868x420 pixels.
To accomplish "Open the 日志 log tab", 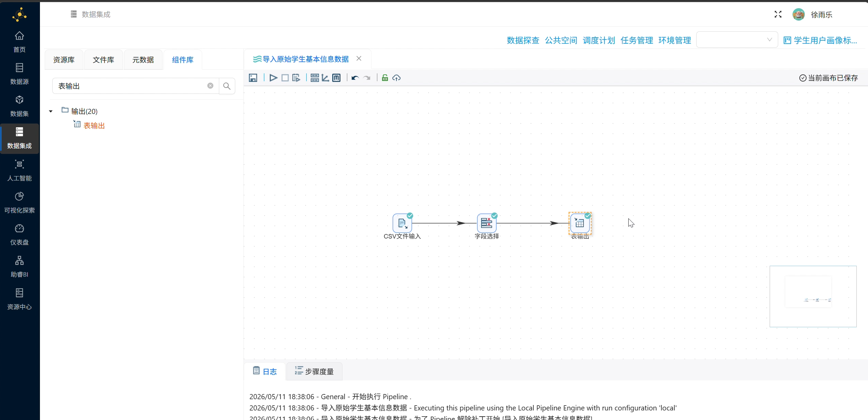I will coord(265,371).
